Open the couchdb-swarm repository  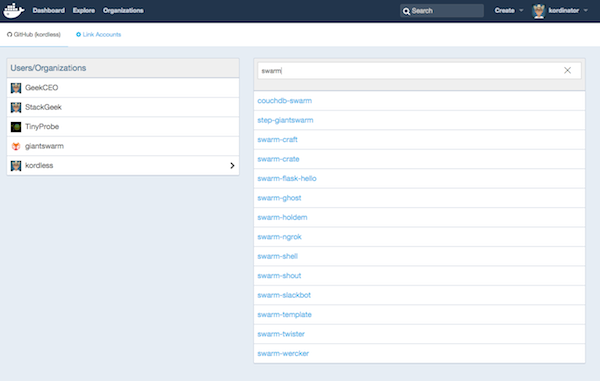click(x=285, y=101)
